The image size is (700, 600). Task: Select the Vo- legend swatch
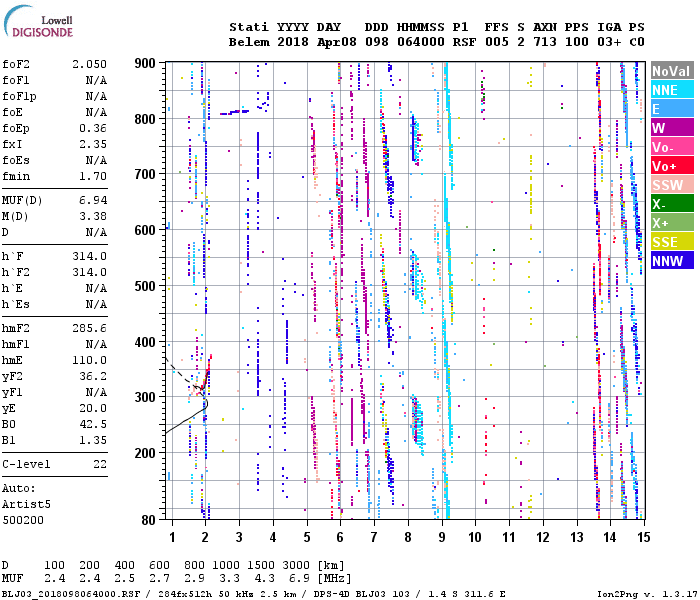point(672,146)
